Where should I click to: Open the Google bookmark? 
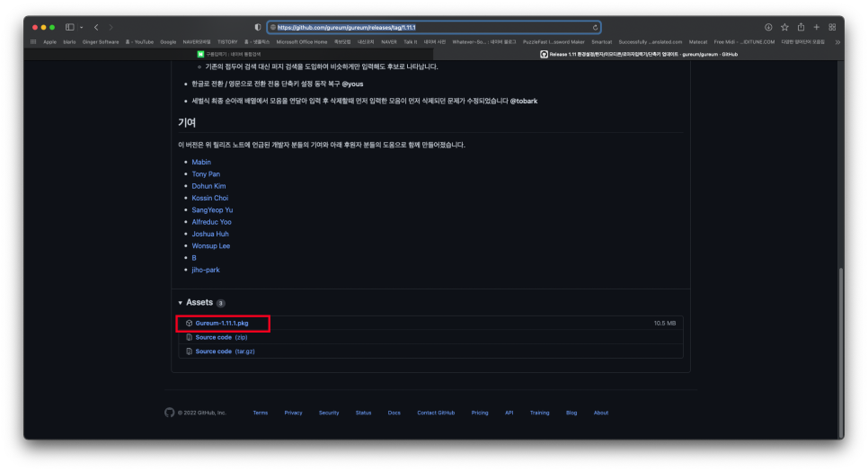point(168,42)
